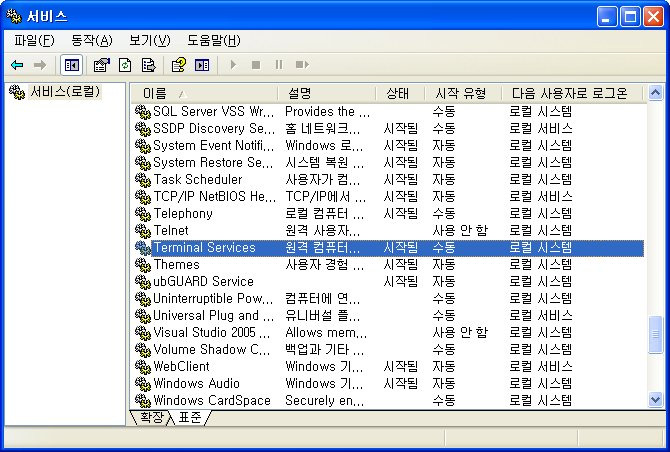Close the 서비스 window
The width and height of the screenshot is (670, 452).
[x=653, y=17]
